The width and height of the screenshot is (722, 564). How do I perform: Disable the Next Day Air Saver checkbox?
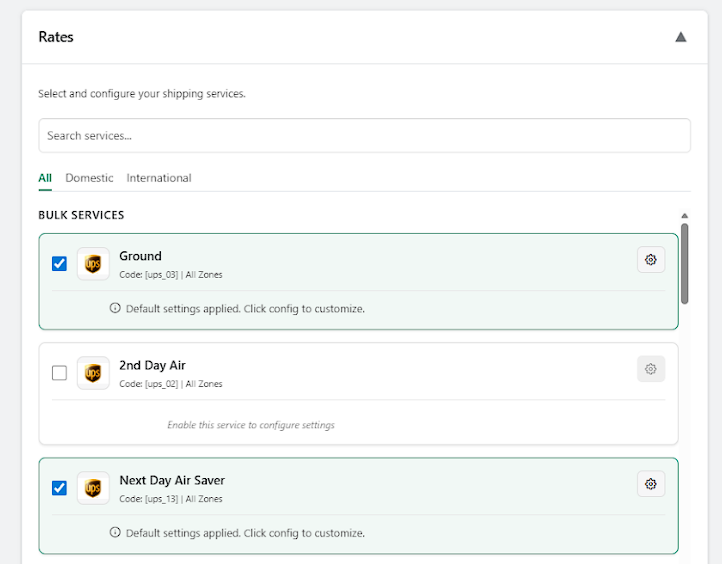point(59,488)
